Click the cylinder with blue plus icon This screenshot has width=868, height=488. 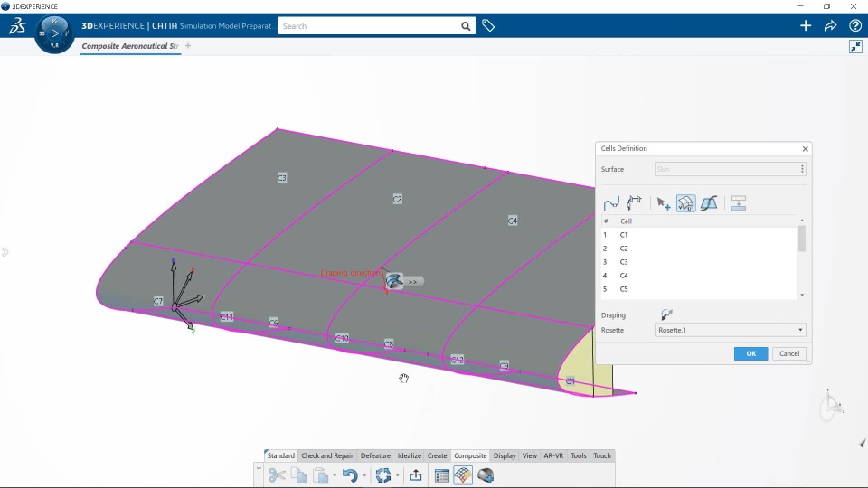click(486, 475)
